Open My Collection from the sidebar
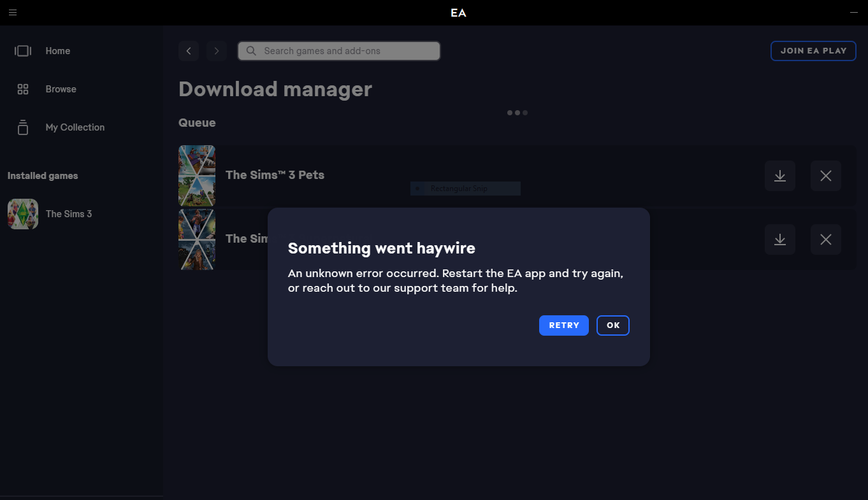The image size is (868, 500). 75,127
